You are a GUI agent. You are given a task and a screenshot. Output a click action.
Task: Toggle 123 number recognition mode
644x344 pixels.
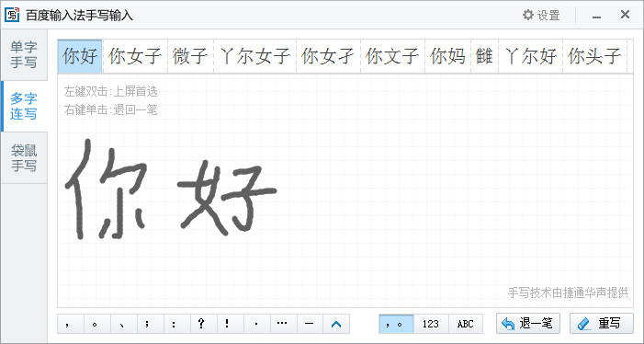(x=431, y=324)
